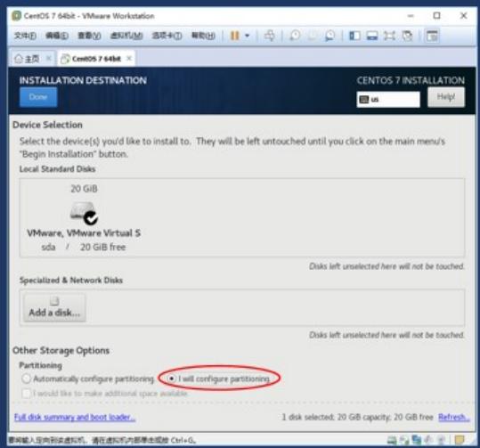Click the blue Done button
Image resolution: width=480 pixels, height=448 pixels.
[x=38, y=97]
